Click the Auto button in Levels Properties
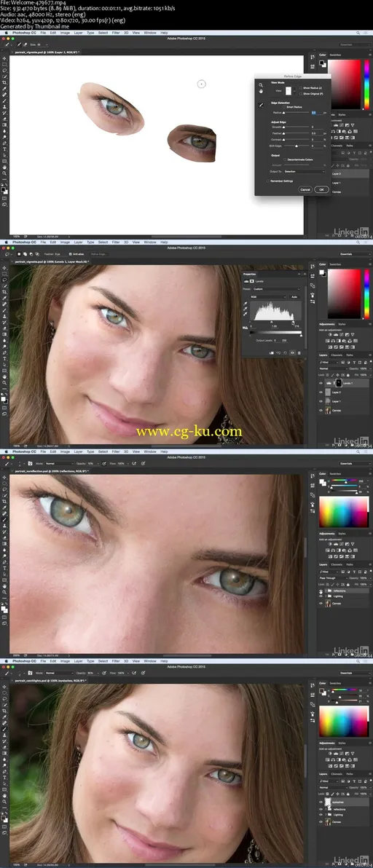This screenshot has height=868, width=373. coord(294,296)
